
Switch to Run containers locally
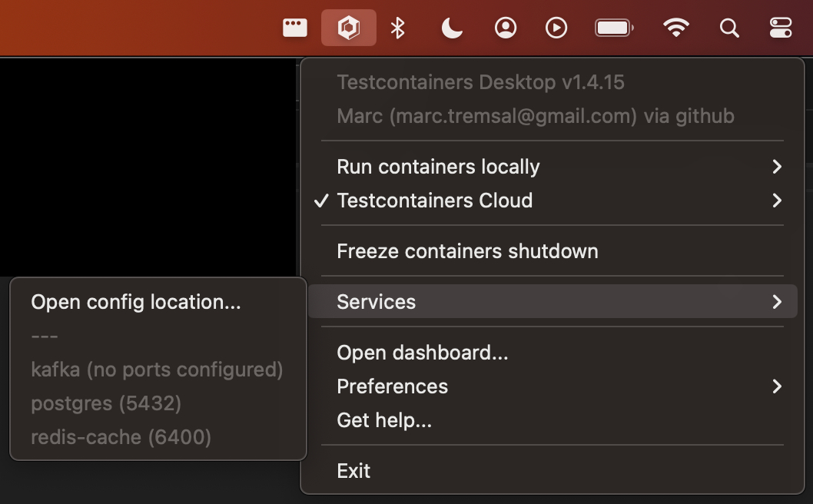pos(438,167)
